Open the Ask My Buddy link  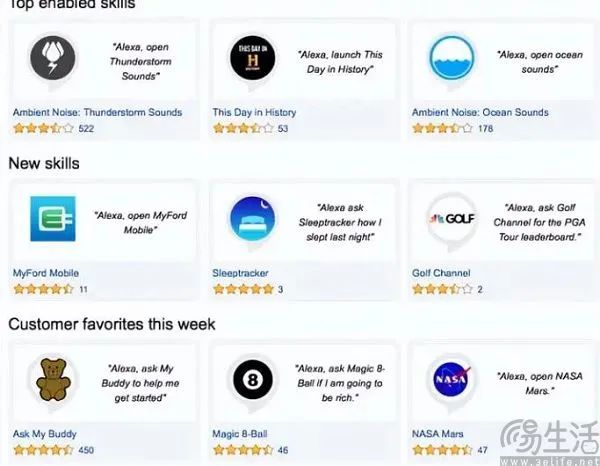45,434
